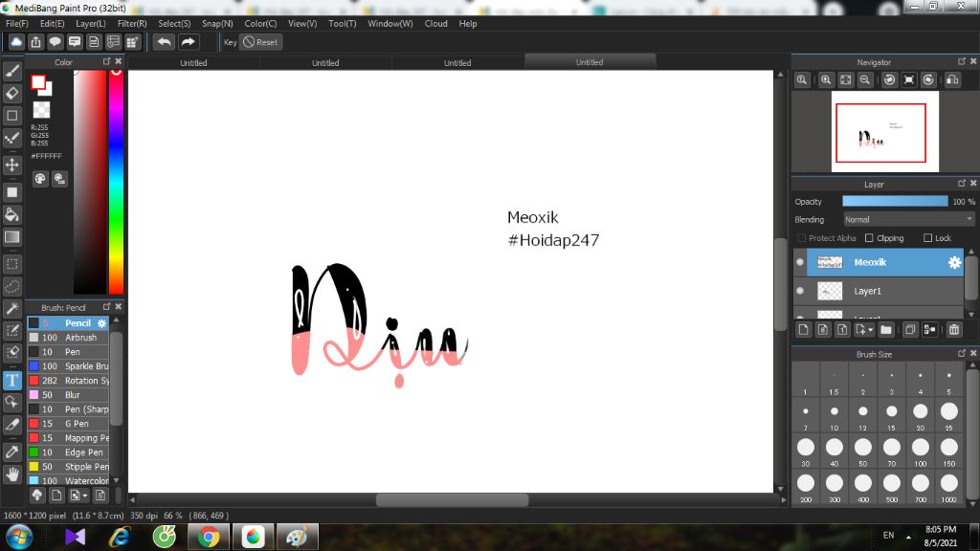Select the Bucket fill tool
The height and width of the screenshot is (551, 980).
point(11,215)
